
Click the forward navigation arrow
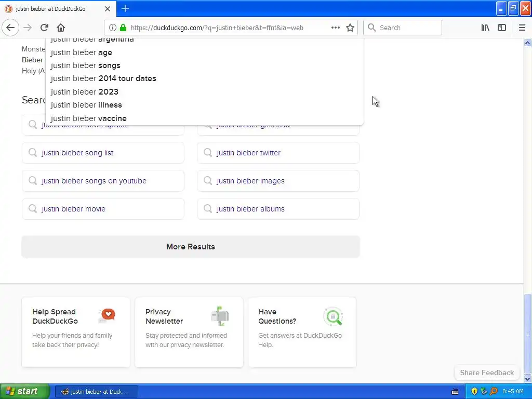(x=28, y=28)
